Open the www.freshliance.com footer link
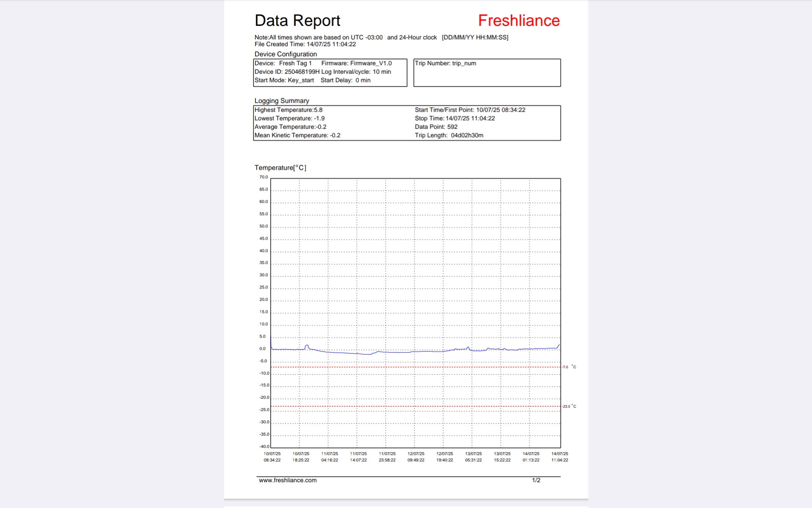The image size is (812, 508). [x=288, y=480]
